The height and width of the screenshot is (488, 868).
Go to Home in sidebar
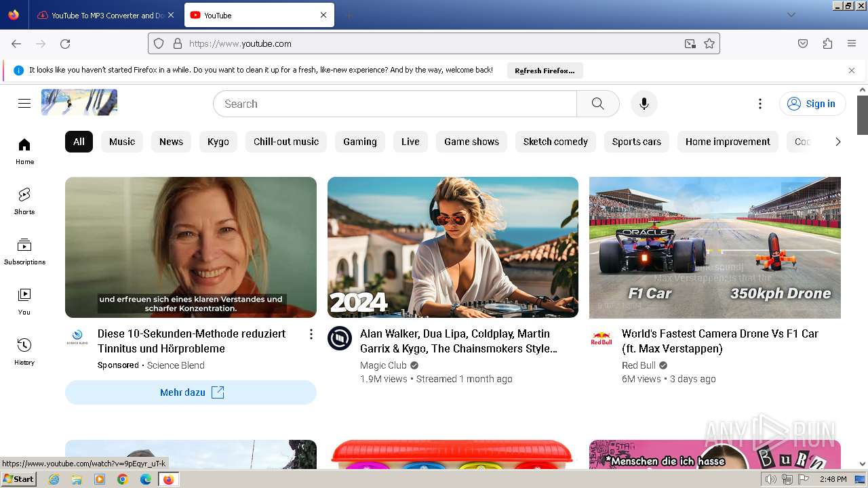(24, 151)
